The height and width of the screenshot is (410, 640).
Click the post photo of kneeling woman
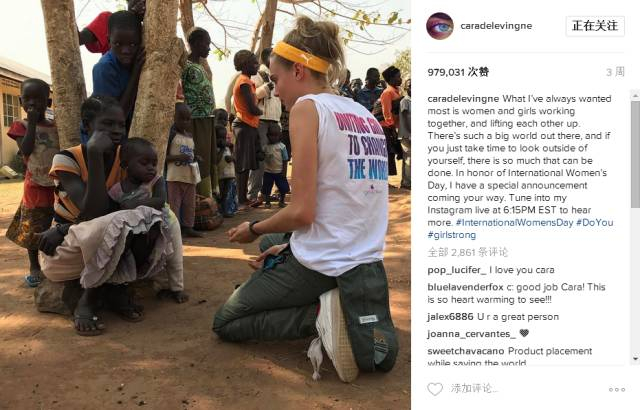click(205, 205)
